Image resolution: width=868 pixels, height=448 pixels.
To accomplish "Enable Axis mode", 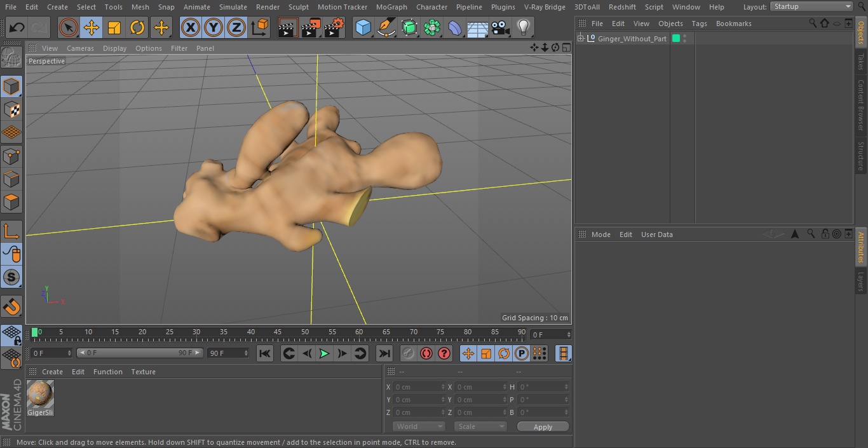I will pyautogui.click(x=11, y=231).
